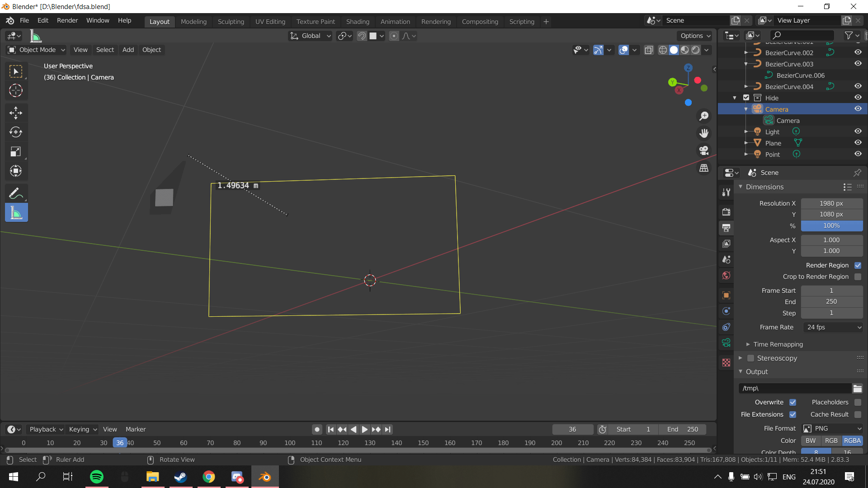Open the Render Properties tab

coord(726,211)
